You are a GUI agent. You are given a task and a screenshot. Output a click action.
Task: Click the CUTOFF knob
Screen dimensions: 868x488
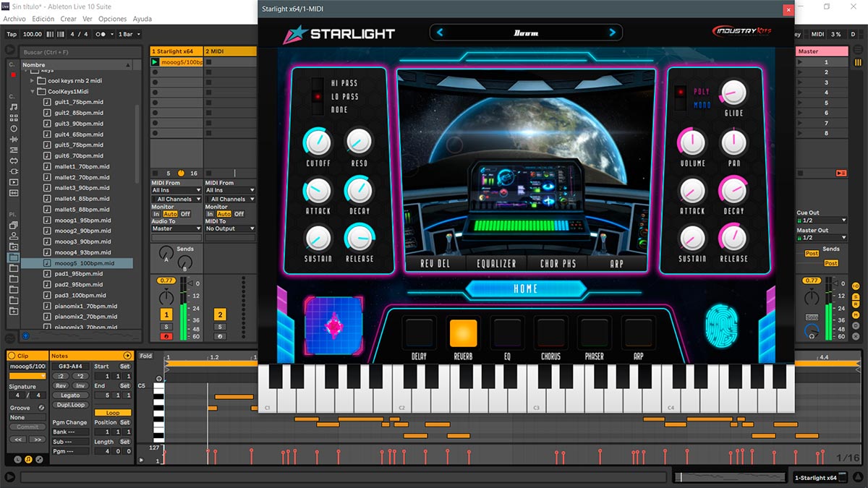point(317,142)
